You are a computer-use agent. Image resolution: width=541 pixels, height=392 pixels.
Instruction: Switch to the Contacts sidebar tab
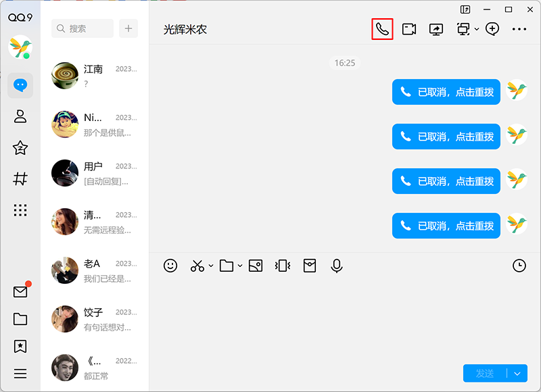20,116
